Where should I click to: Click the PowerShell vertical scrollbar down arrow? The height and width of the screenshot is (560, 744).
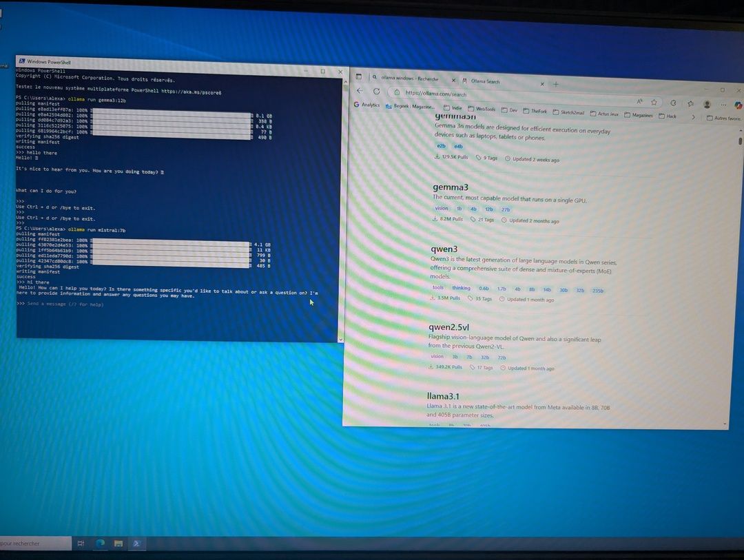(x=340, y=340)
